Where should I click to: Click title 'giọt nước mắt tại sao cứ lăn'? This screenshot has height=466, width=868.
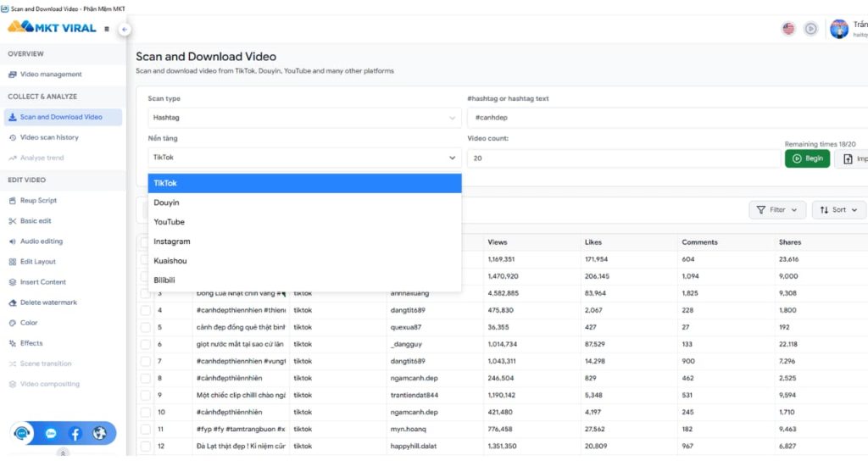click(x=240, y=344)
